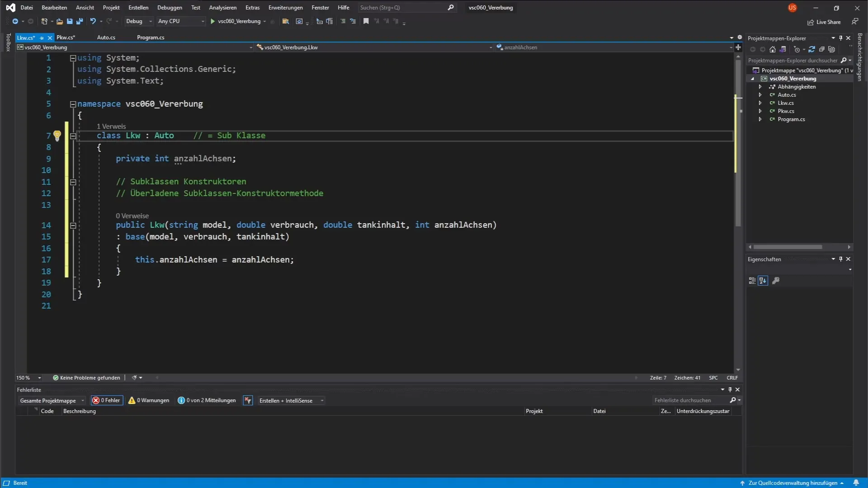Open the Analysieren menu
This screenshot has width=868, height=488.
pyautogui.click(x=222, y=8)
